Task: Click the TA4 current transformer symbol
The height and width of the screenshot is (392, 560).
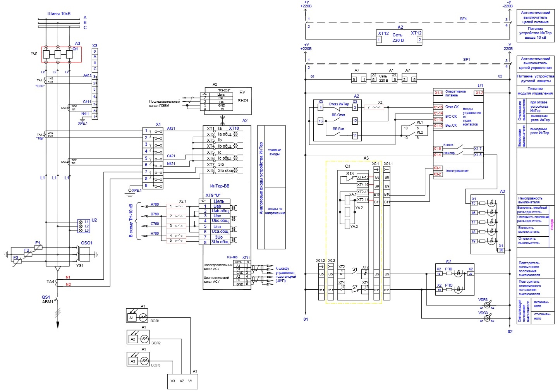Action: pos(57,282)
